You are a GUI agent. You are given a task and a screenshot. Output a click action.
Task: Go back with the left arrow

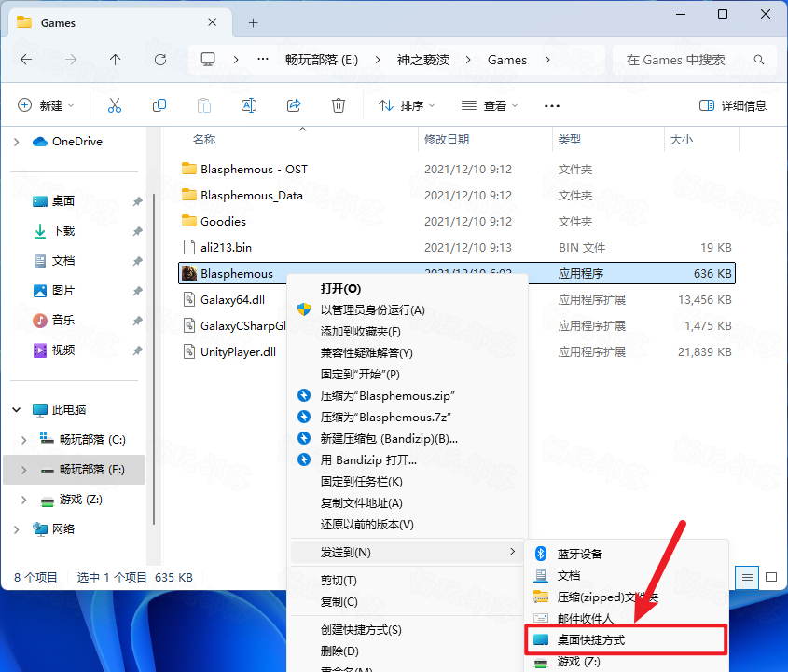point(26,60)
